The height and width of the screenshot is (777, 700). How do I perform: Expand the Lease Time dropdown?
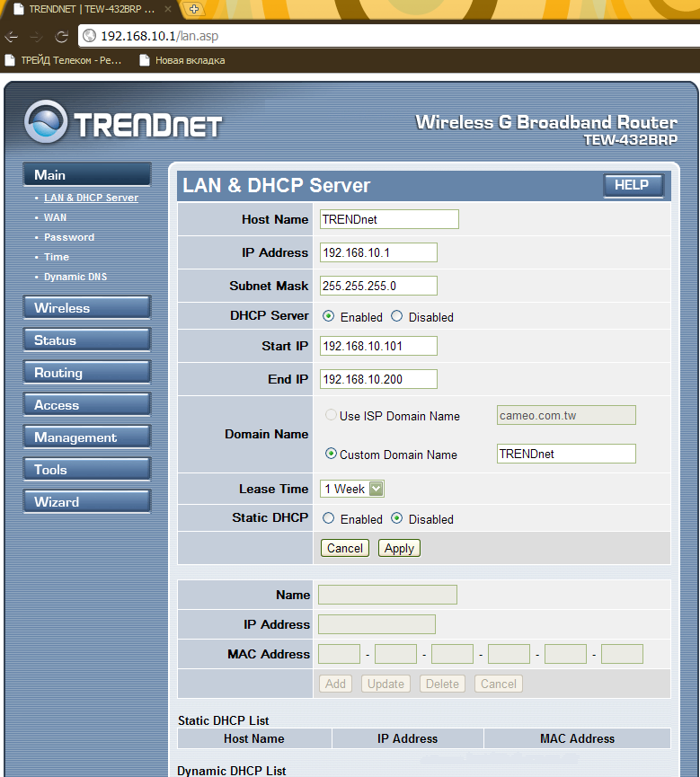(352, 489)
